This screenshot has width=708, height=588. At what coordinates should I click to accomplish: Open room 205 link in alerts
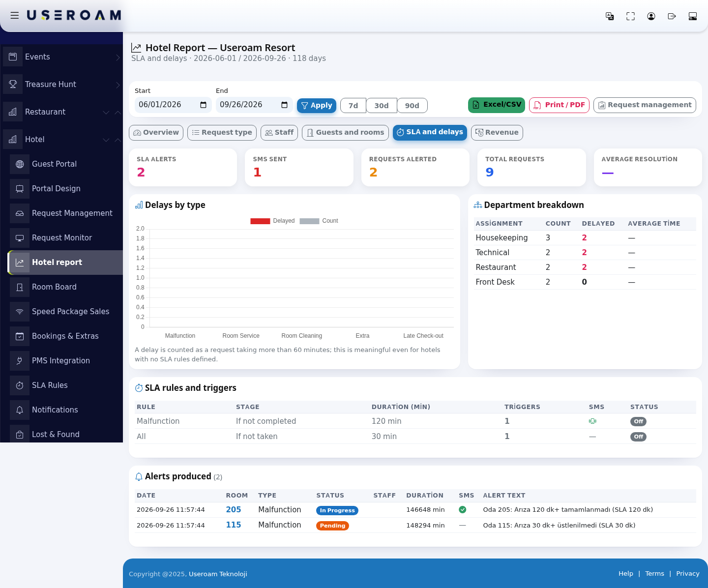234,510
